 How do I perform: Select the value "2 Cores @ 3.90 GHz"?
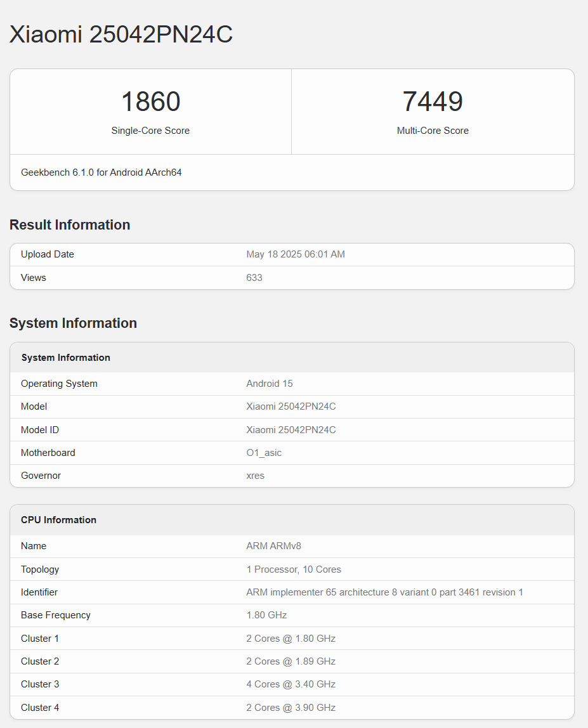291,708
